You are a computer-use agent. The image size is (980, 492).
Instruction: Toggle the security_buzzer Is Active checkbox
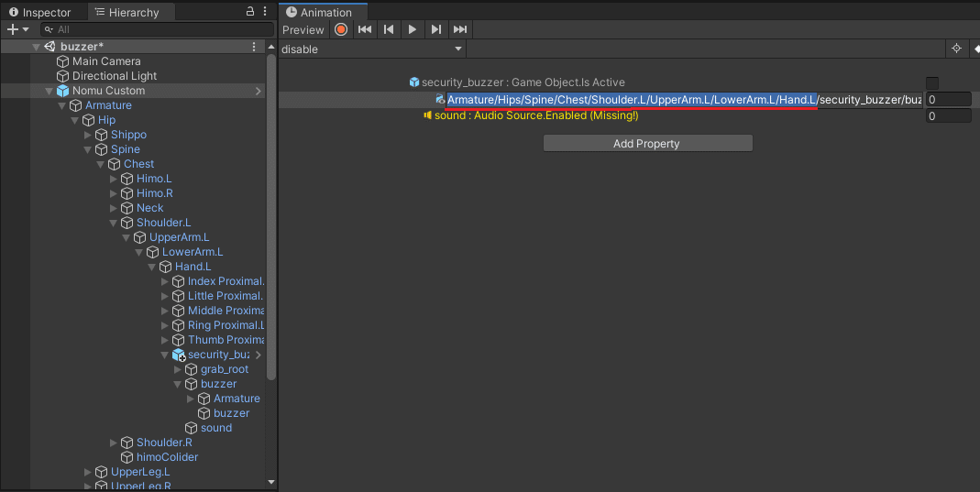click(932, 83)
